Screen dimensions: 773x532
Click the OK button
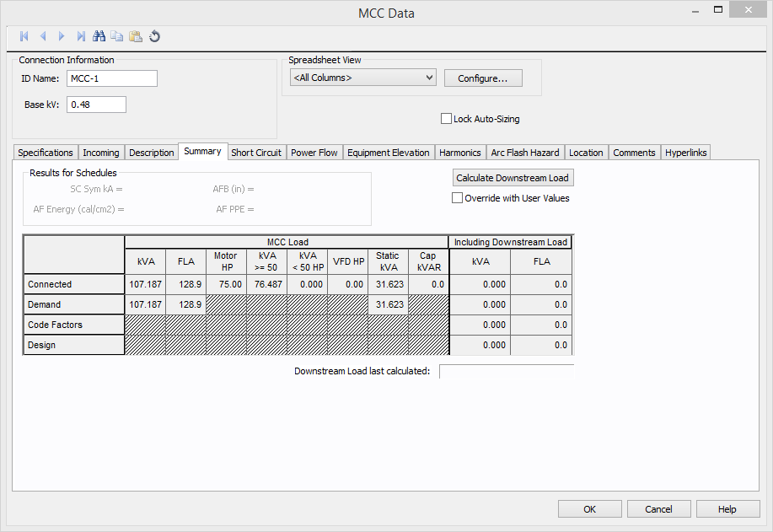(x=589, y=509)
